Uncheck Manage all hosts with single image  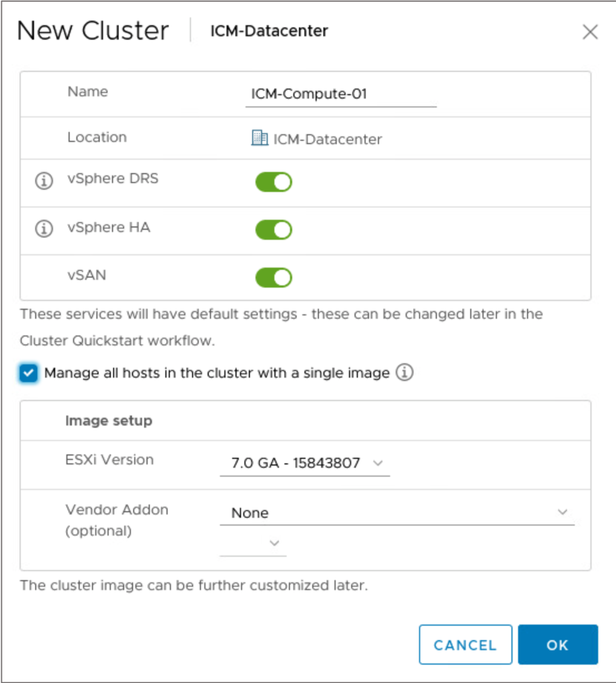(28, 373)
